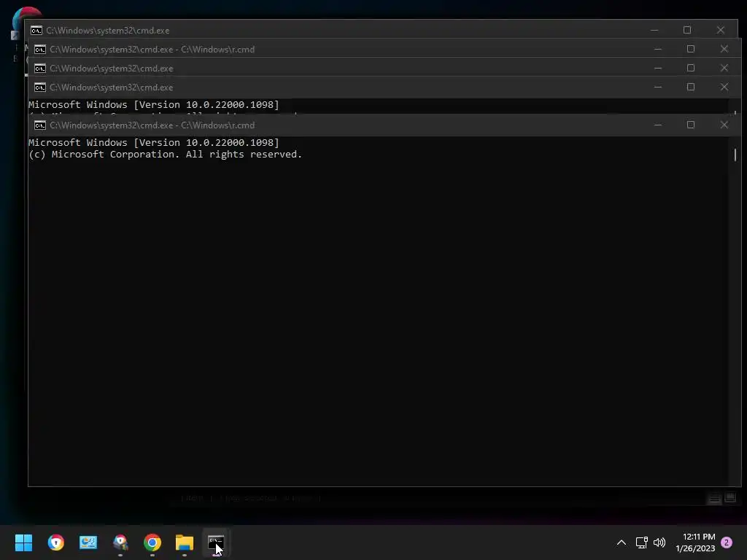Open the volume speaker tray icon
The image size is (747, 560).
(659, 542)
